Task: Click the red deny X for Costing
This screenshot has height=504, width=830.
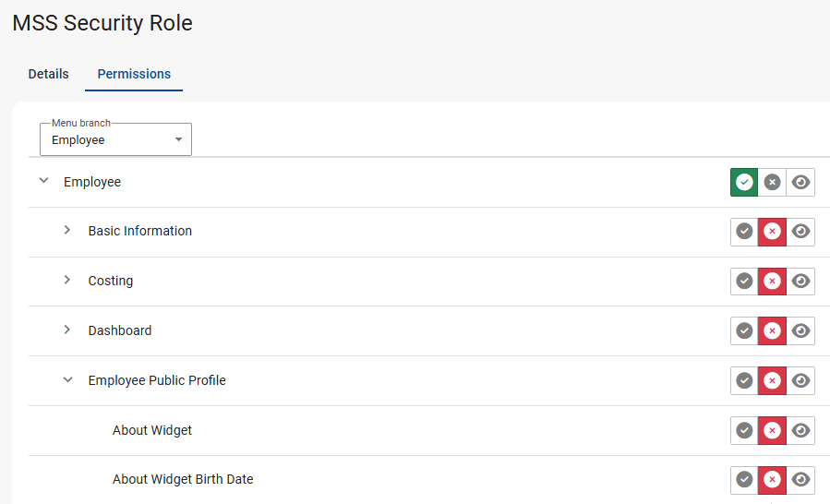Action: [773, 282]
